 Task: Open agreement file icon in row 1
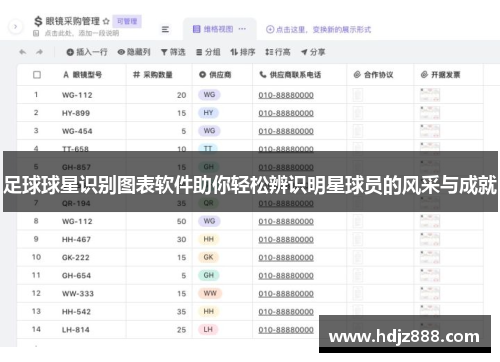(358, 95)
